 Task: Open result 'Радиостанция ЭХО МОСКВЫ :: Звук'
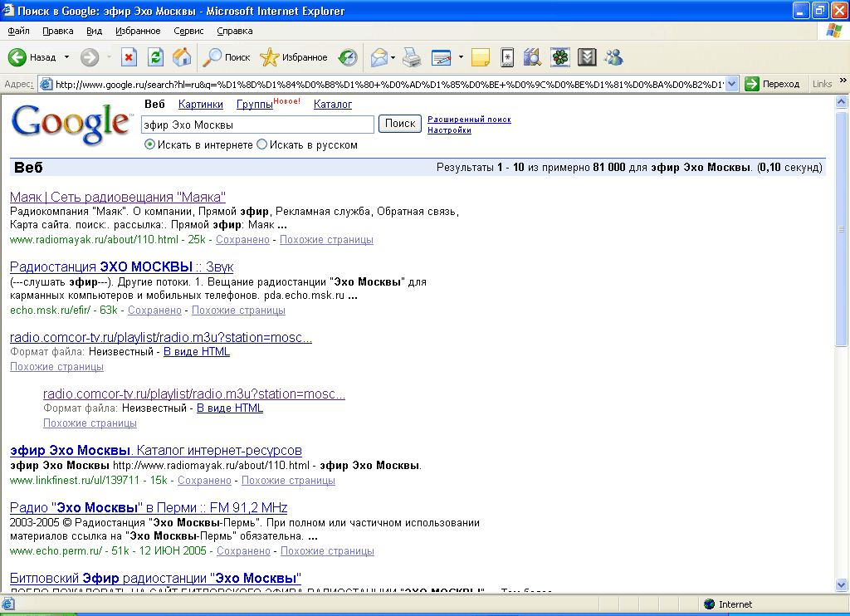121,266
